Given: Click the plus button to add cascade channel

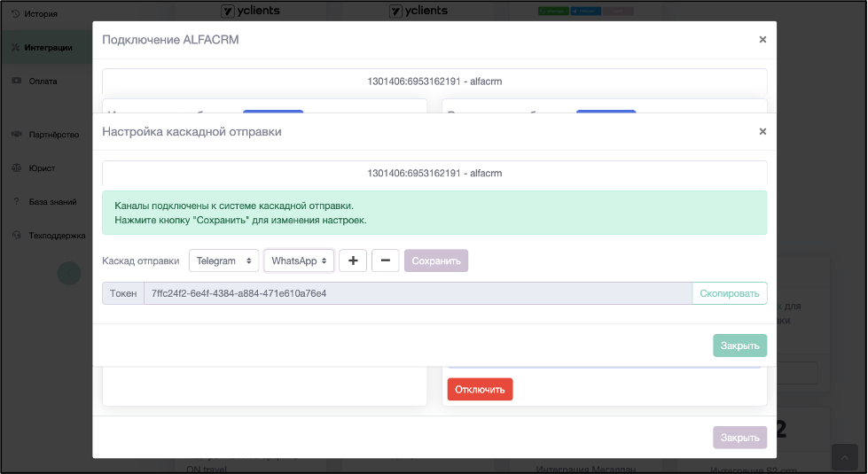Looking at the screenshot, I should pos(353,260).
